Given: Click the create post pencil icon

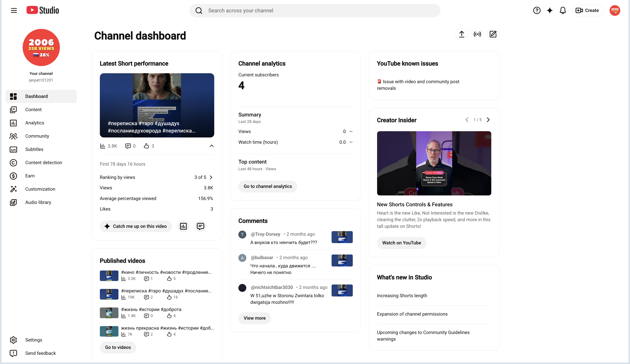Looking at the screenshot, I should click(x=493, y=34).
